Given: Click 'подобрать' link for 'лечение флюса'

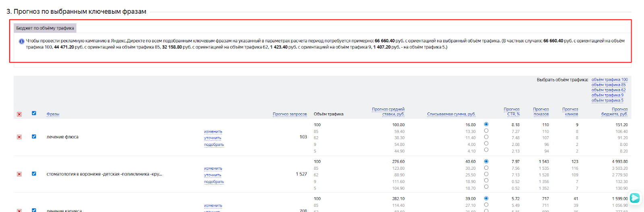Looking at the screenshot, I should pyautogui.click(x=214, y=145).
